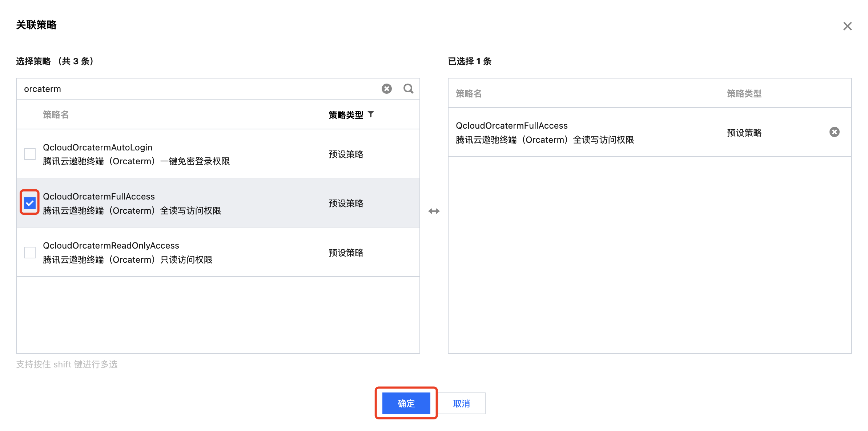Image resolution: width=868 pixels, height=431 pixels.
Task: Click the 取消 cancel button
Action: tap(462, 403)
